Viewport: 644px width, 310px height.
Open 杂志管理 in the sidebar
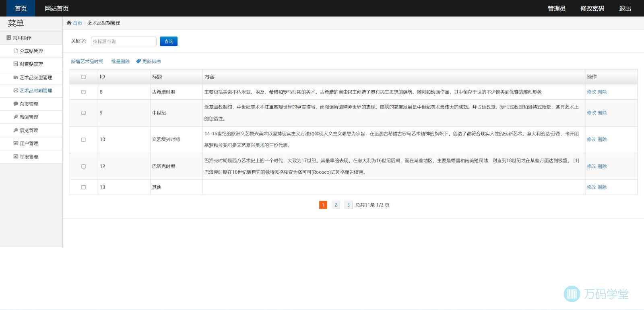coord(31,104)
